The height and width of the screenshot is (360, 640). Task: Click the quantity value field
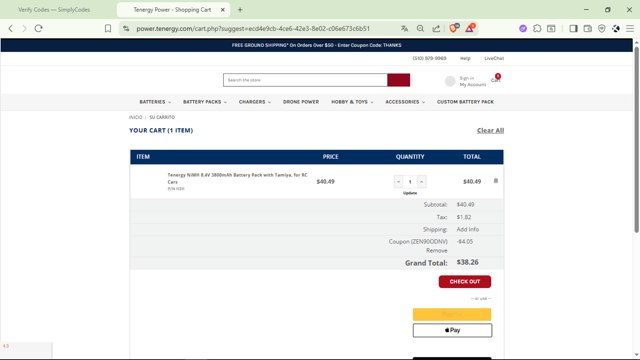410,182
